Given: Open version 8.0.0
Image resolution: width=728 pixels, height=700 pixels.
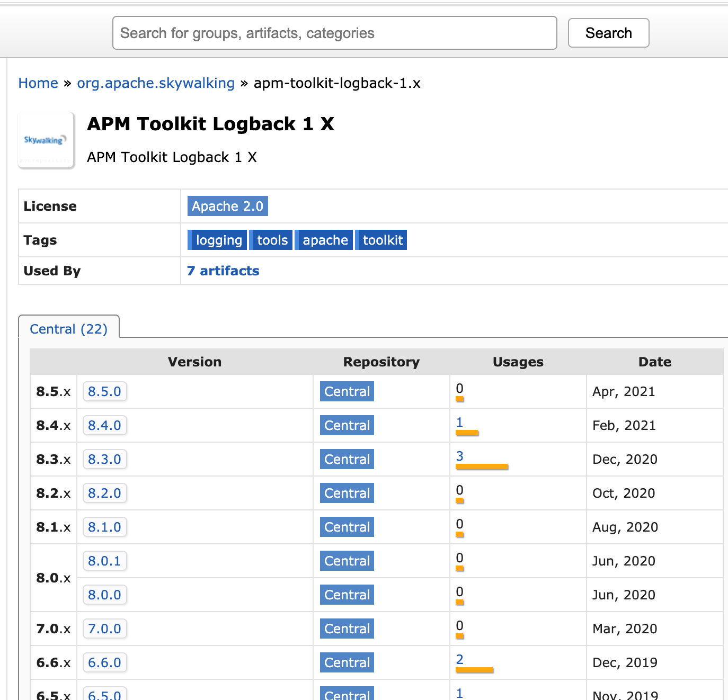Looking at the screenshot, I should pyautogui.click(x=105, y=595).
